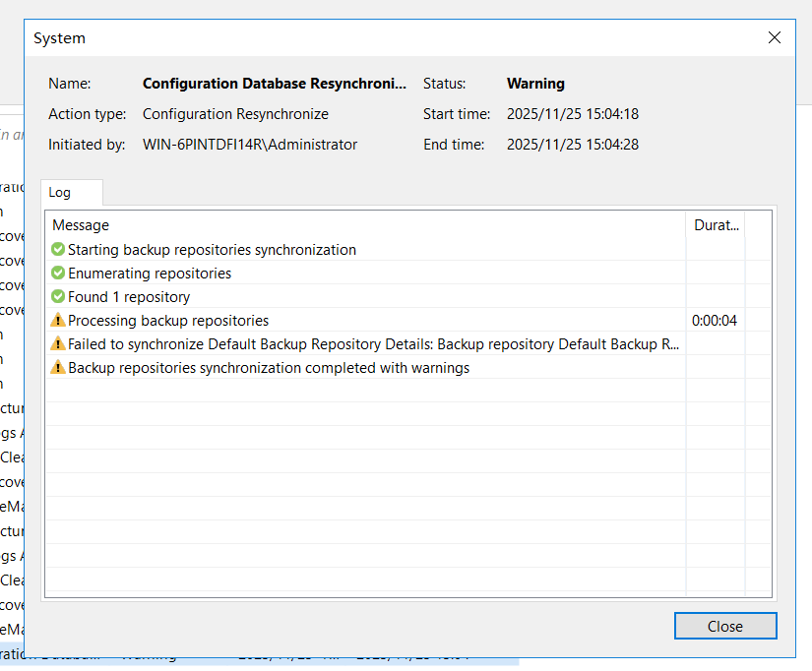The image size is (812, 671).
Task: Select 'Starting backup repositories synchronization' log row
Action: (408, 250)
